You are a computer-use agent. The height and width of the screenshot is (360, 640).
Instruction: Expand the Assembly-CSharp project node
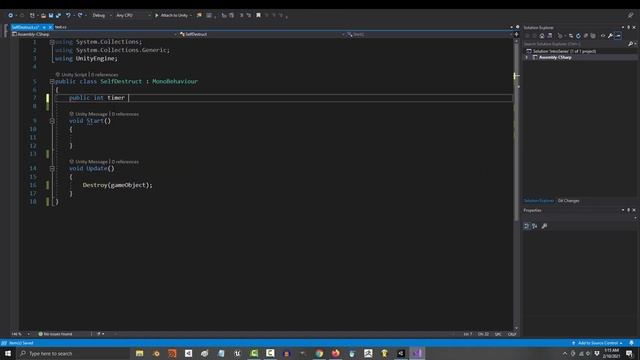(527, 58)
